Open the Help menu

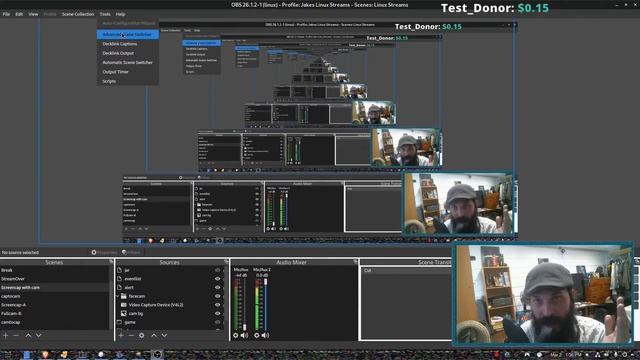click(x=120, y=14)
